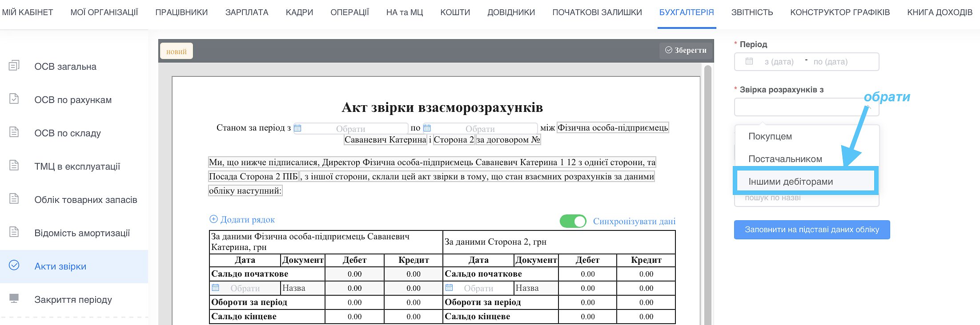The height and width of the screenshot is (325, 980).
Task: Click the Зберегти save button
Action: 686,51
